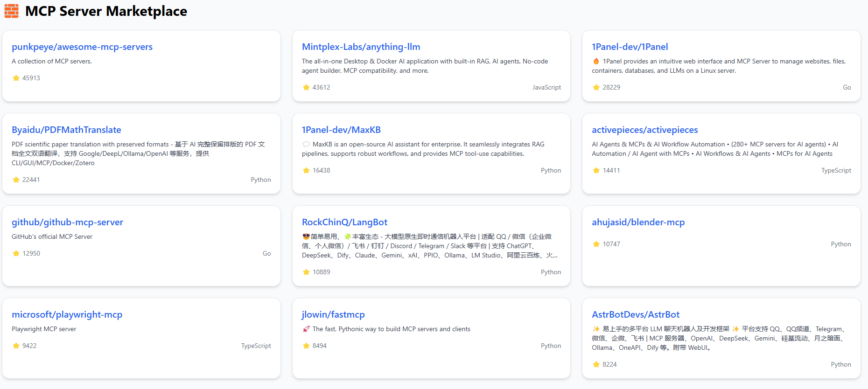Click the star count "12950"
This screenshot has width=868, height=389.
pos(31,253)
